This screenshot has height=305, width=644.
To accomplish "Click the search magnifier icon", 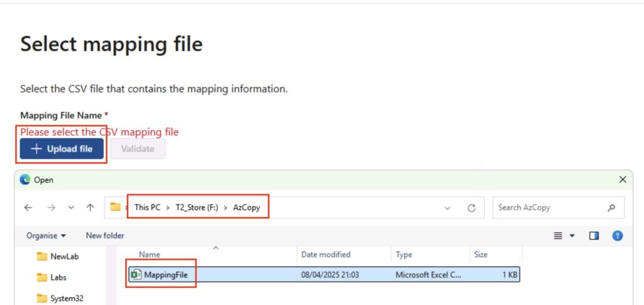I will pos(611,208).
